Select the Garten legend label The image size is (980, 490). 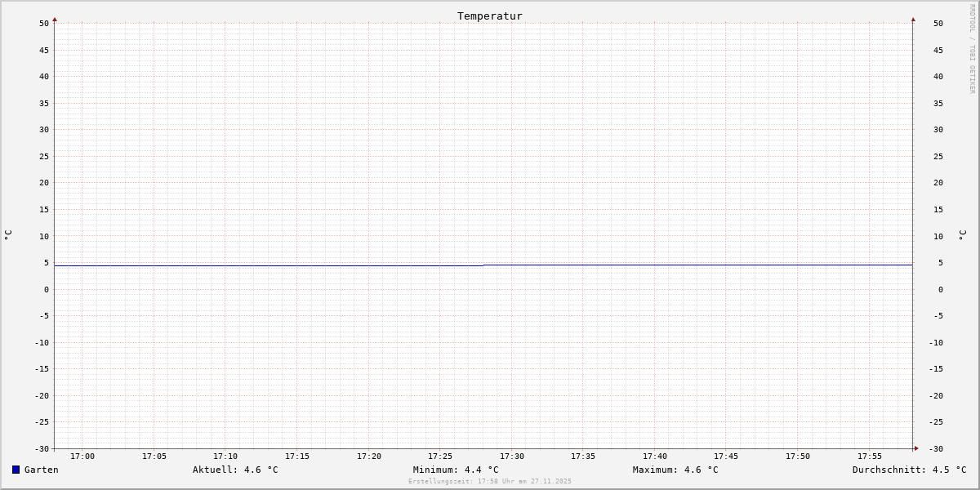coord(42,470)
